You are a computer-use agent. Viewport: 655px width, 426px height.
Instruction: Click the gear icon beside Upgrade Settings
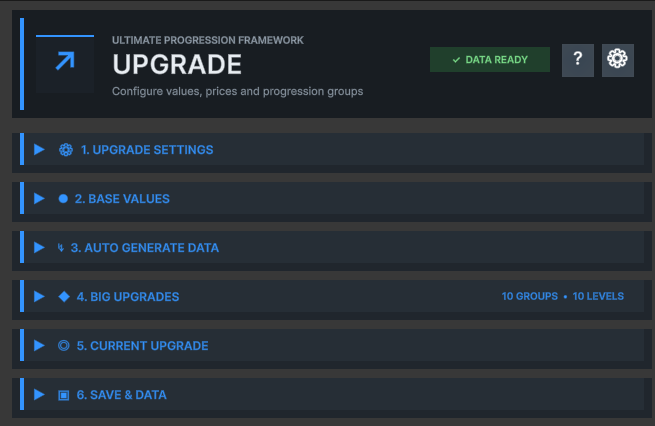pos(66,150)
